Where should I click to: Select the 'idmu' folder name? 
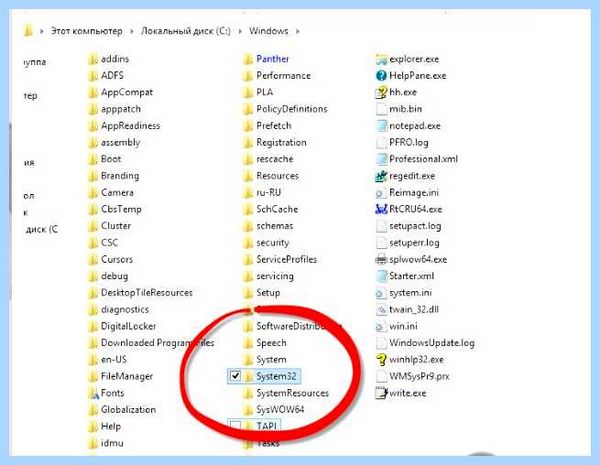pos(112,443)
